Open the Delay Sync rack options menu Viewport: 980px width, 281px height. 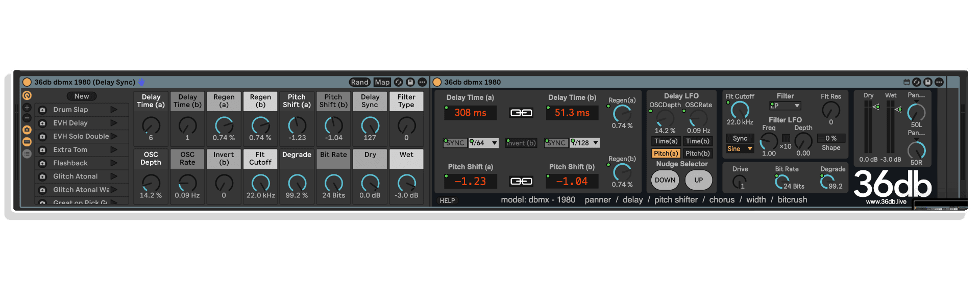tap(422, 82)
